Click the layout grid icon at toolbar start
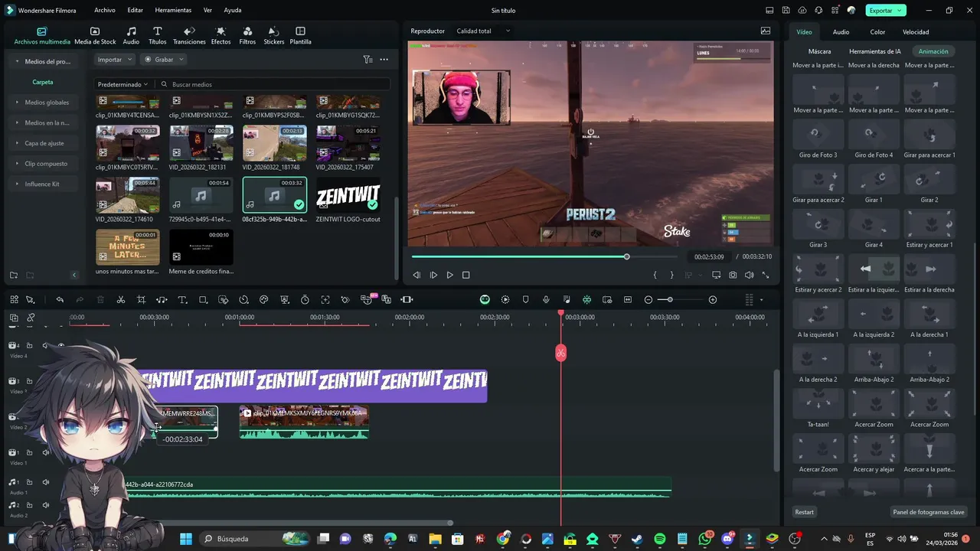This screenshot has height=551, width=980. click(14, 300)
